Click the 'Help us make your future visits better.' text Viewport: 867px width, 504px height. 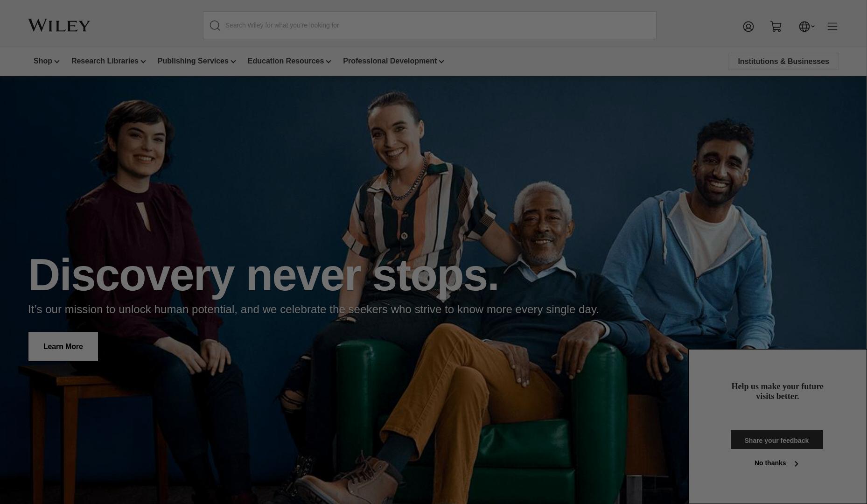(777, 392)
